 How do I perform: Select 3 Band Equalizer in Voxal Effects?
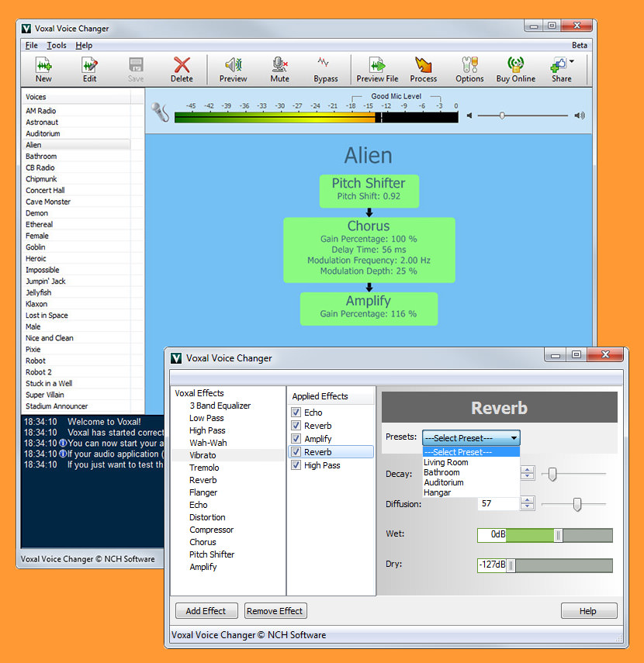(x=220, y=406)
